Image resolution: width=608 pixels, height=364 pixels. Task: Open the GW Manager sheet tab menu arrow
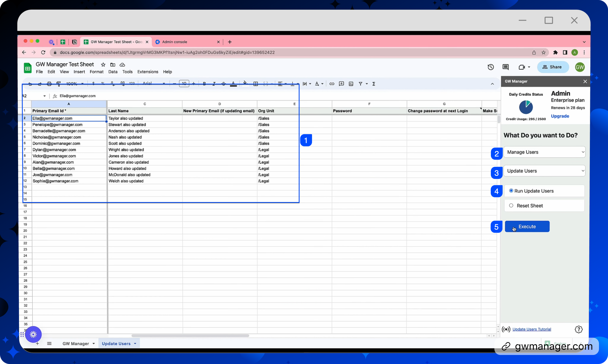click(x=94, y=344)
